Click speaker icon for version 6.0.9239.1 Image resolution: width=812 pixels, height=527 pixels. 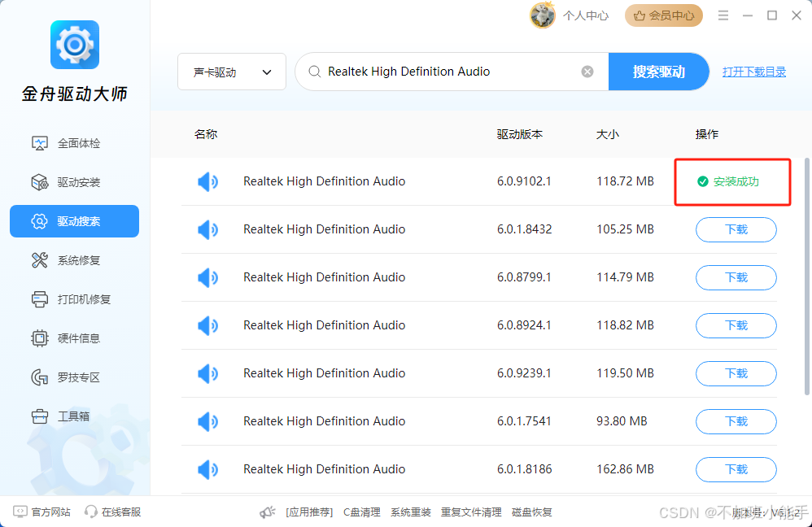click(x=207, y=373)
